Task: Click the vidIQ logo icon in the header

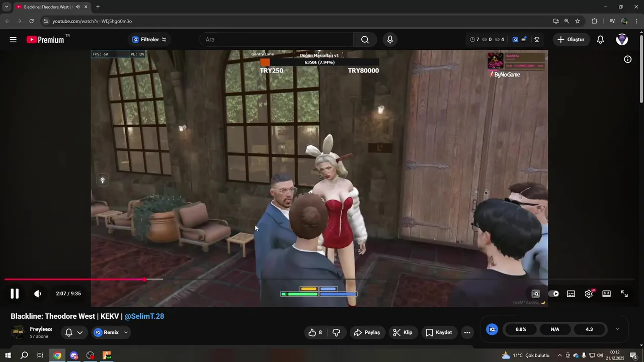Action: (515, 40)
